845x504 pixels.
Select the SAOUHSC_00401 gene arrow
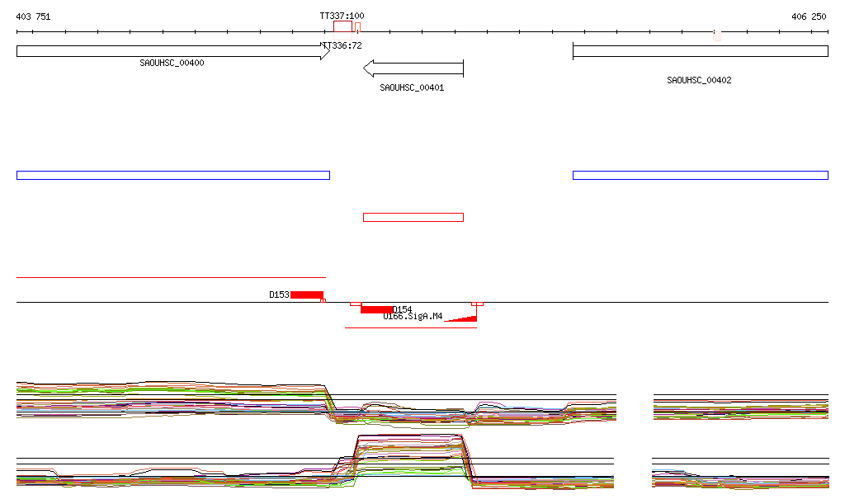click(x=413, y=68)
